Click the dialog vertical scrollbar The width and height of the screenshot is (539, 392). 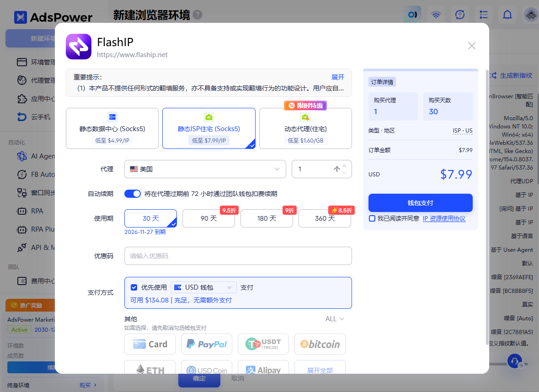(x=487, y=207)
